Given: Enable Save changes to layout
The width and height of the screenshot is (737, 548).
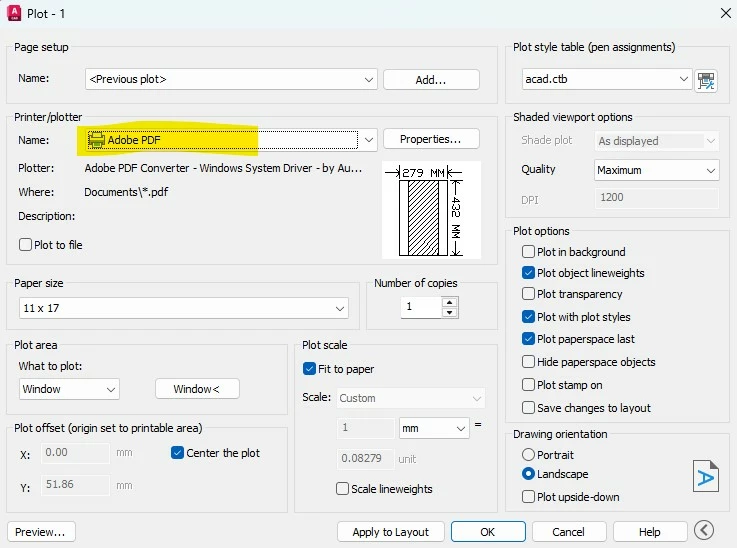Looking at the screenshot, I should 528,407.
